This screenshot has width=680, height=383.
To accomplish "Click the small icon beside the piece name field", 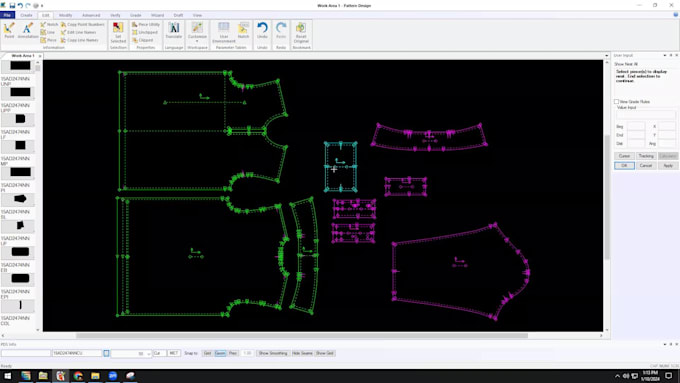I will tap(106, 354).
